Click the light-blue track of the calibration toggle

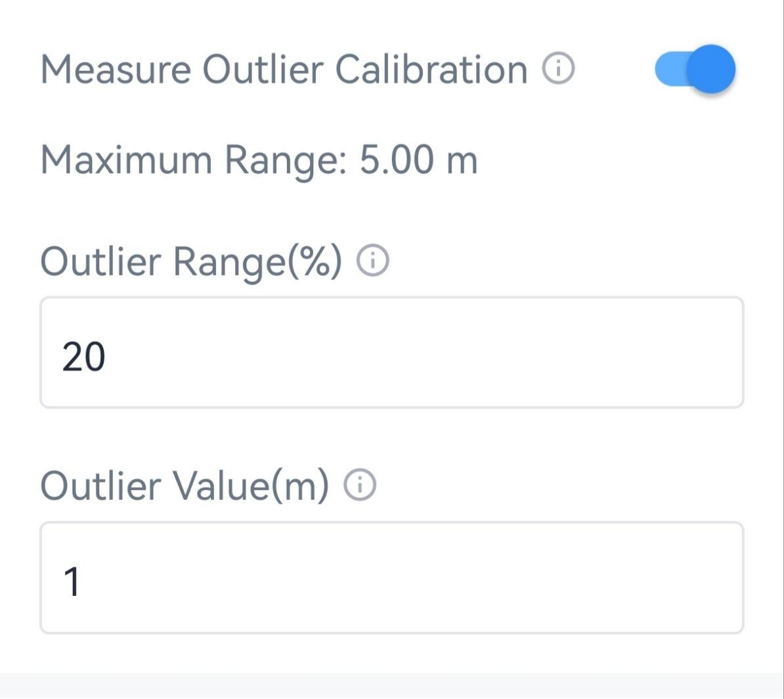pos(668,70)
